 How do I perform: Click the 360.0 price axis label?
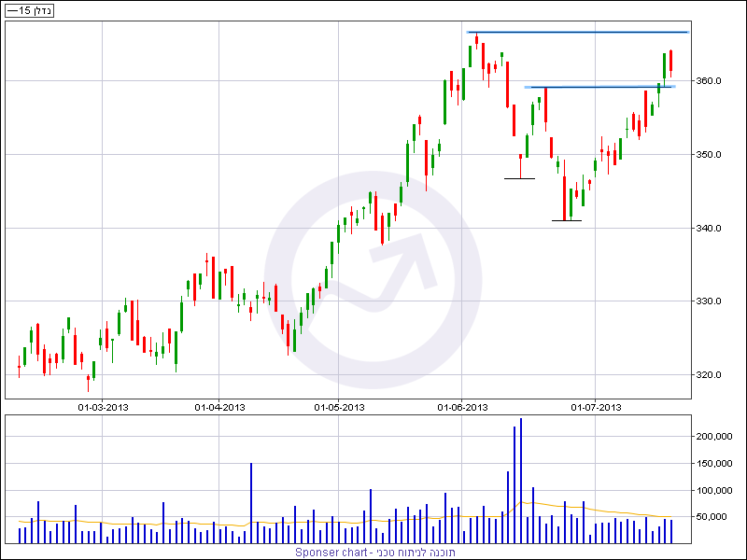point(711,81)
